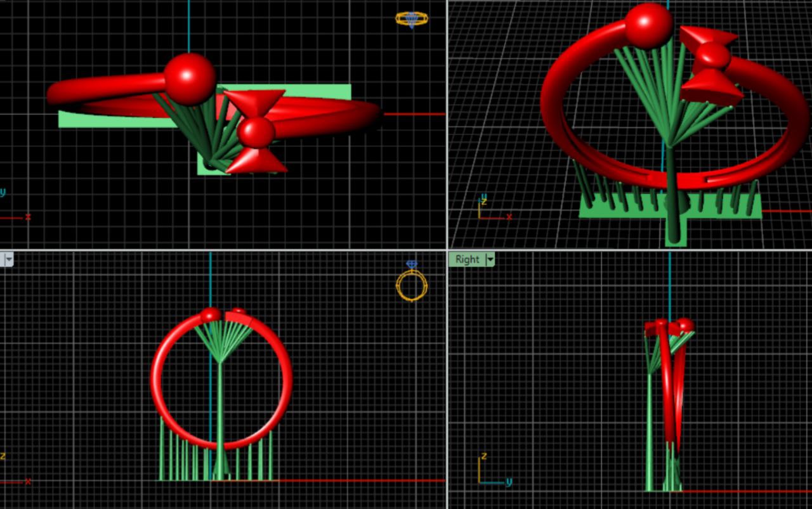This screenshot has width=812, height=509.
Task: Select the large red sphere in top-left viewport
Action: pos(190,78)
